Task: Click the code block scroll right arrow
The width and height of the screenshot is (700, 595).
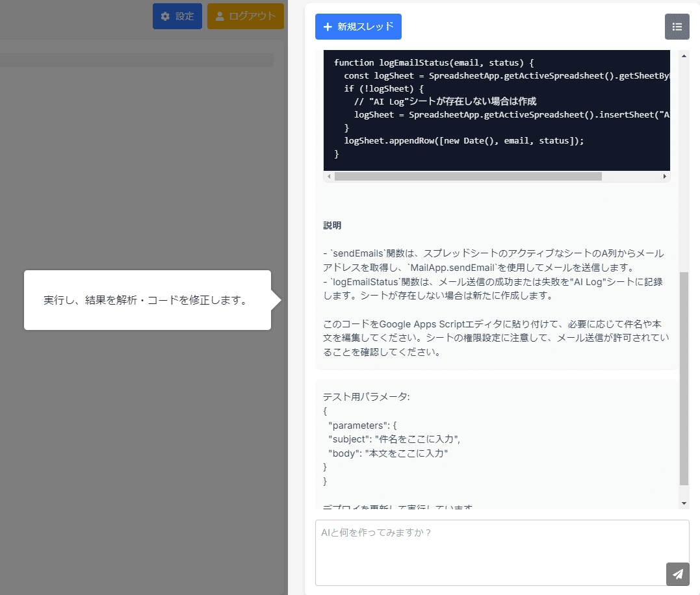Action: point(665,177)
